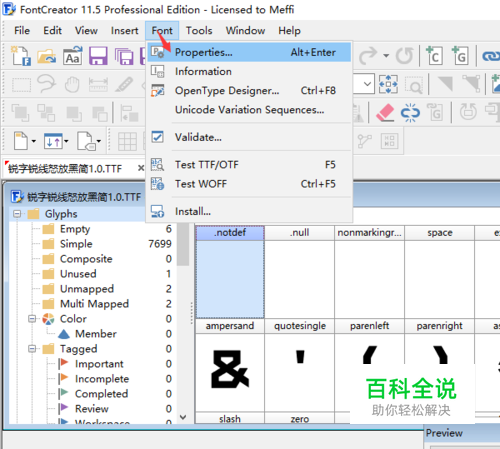This screenshot has width=500, height=449.
Task: Select the Multi Mapped glyph category
Action: (x=94, y=304)
